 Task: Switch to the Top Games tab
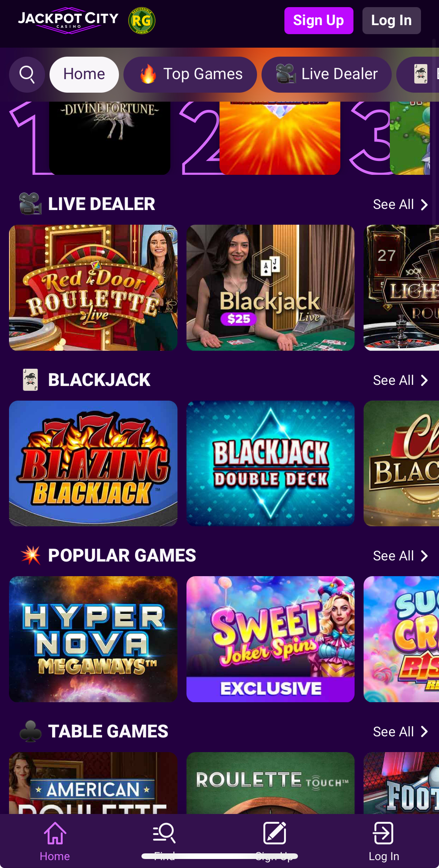point(190,74)
